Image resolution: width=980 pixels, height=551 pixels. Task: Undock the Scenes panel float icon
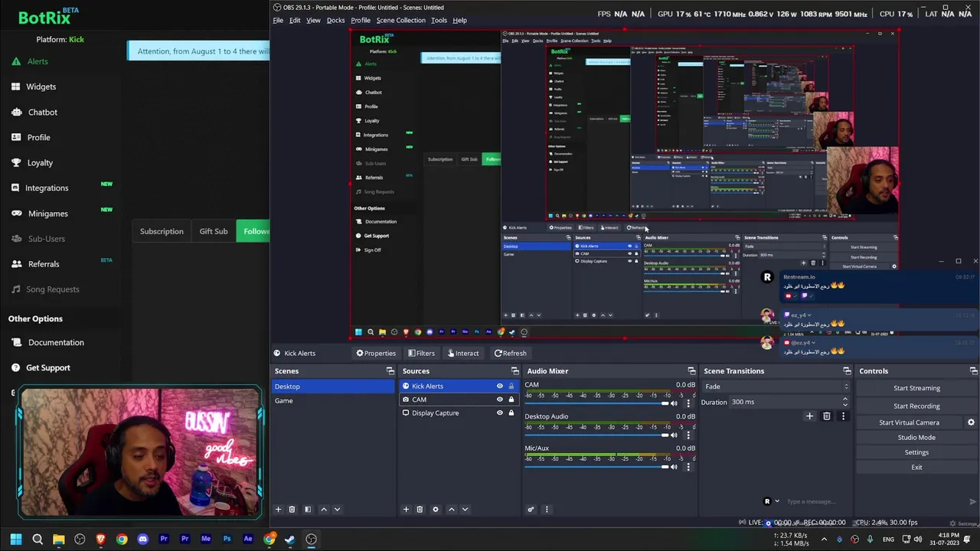(x=390, y=371)
